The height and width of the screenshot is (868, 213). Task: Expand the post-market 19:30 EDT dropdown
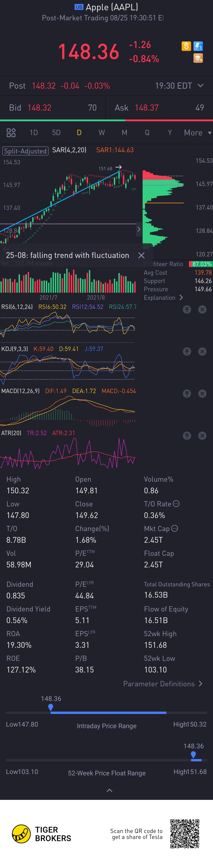[201, 86]
